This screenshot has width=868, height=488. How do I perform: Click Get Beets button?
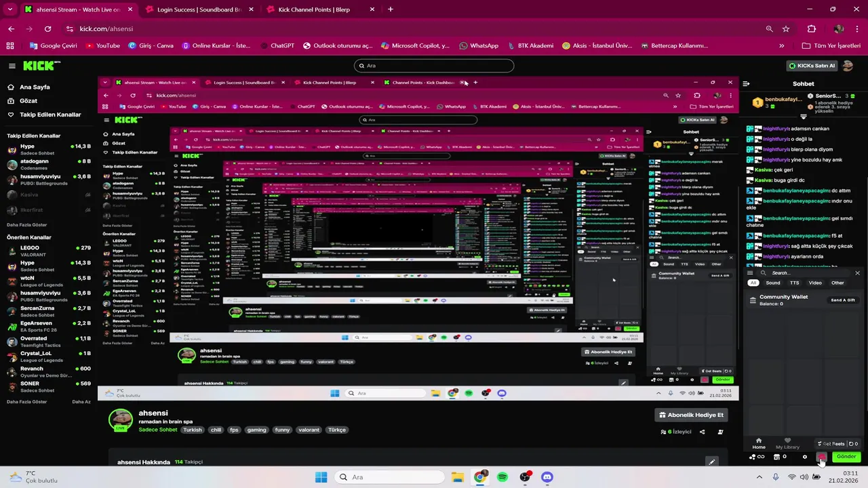(831, 444)
